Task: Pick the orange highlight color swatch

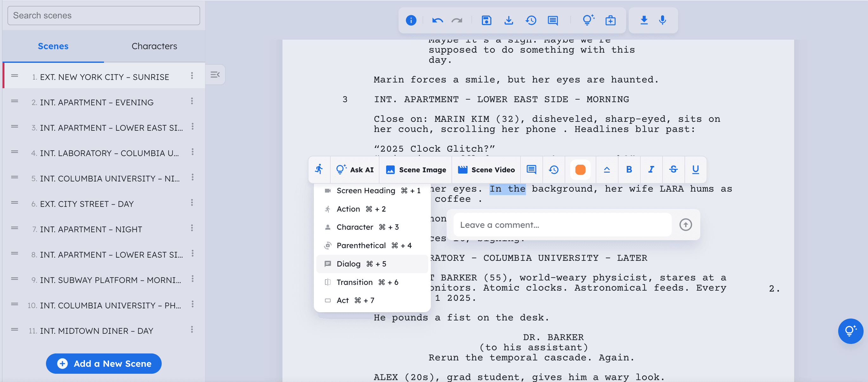Action: (x=580, y=170)
